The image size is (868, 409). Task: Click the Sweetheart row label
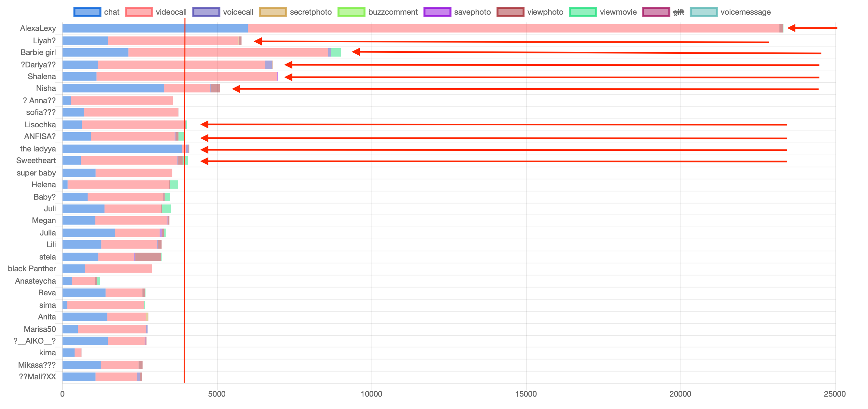36,161
